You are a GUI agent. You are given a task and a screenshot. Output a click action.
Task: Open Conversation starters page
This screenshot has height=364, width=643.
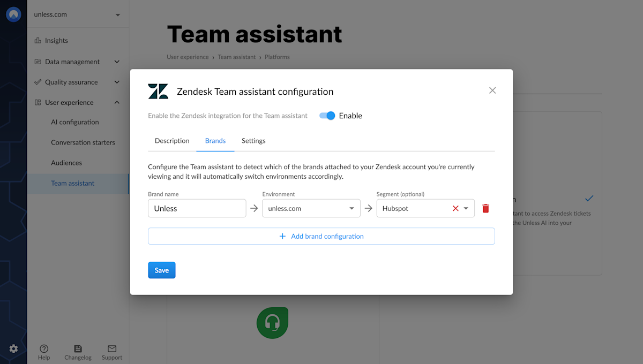tap(83, 142)
